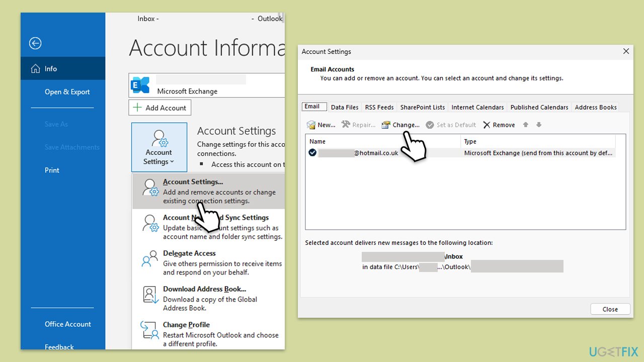644x362 pixels.
Task: Click the Remove account X icon
Action: [x=487, y=125]
